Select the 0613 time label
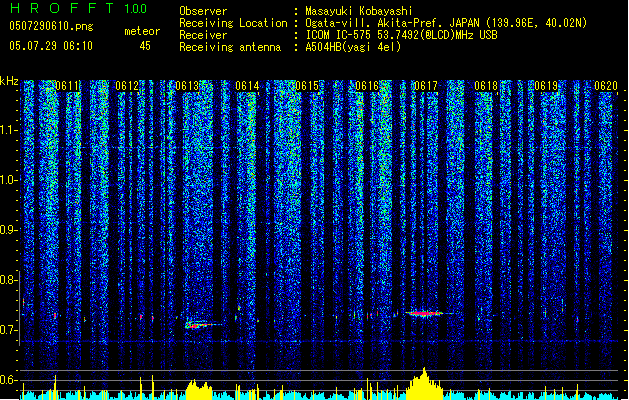This screenshot has height=400, width=629. (x=187, y=86)
